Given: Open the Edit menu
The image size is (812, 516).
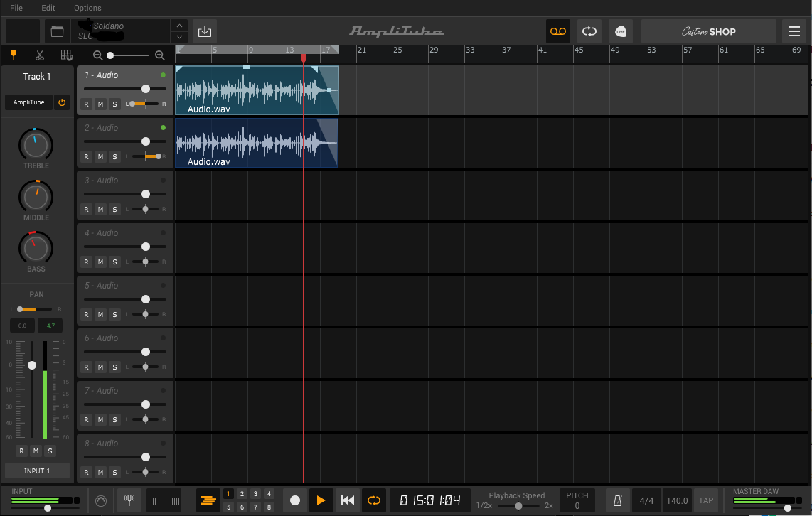Looking at the screenshot, I should pos(48,8).
